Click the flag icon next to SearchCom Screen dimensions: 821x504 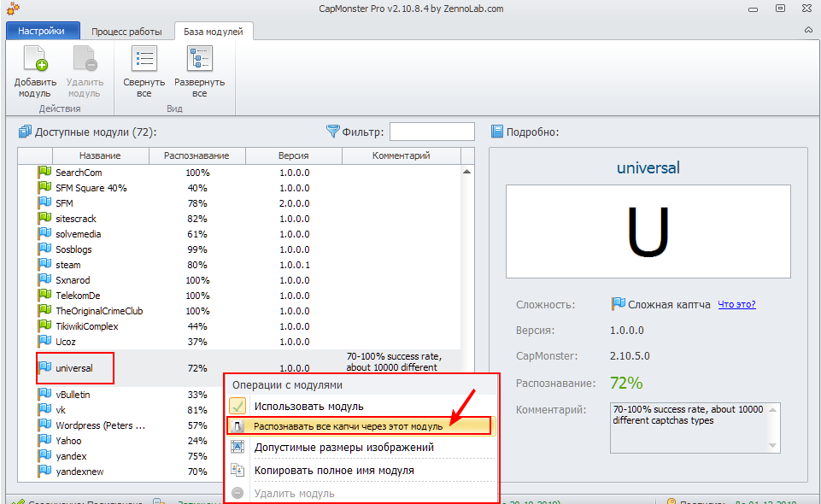click(x=44, y=173)
